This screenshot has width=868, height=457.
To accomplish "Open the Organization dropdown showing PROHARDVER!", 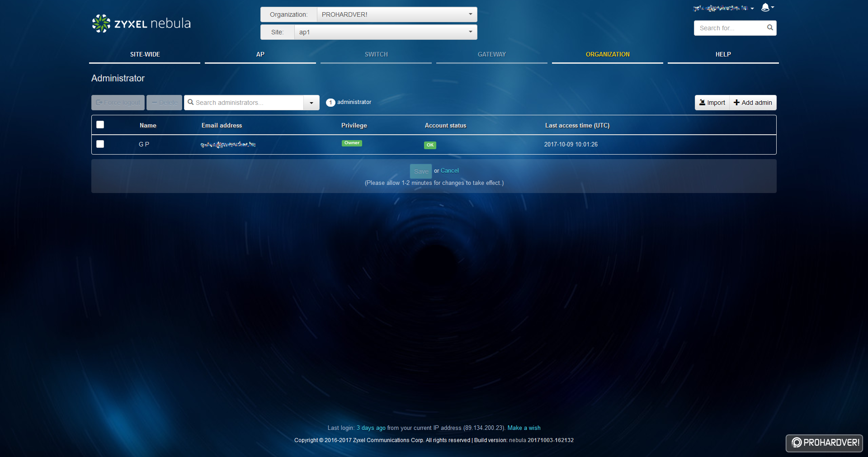I will pos(397,14).
